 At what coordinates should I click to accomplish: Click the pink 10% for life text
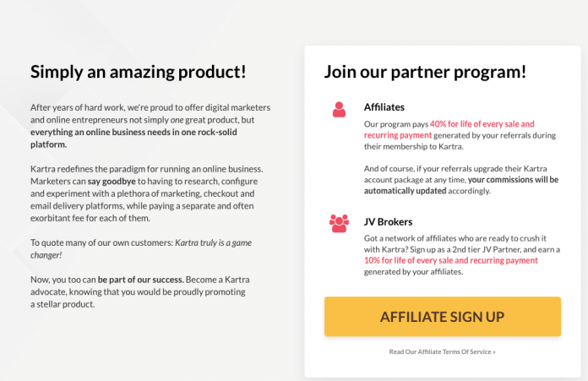pos(384,260)
